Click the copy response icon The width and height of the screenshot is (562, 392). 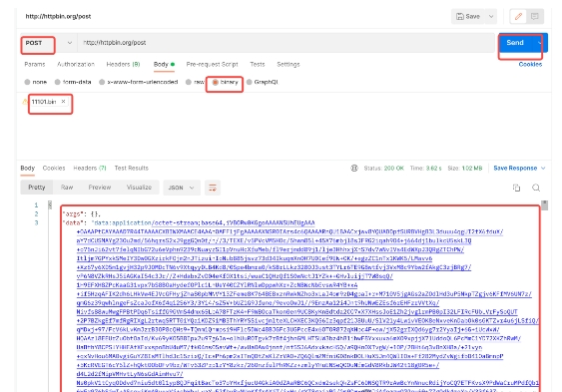point(516,188)
